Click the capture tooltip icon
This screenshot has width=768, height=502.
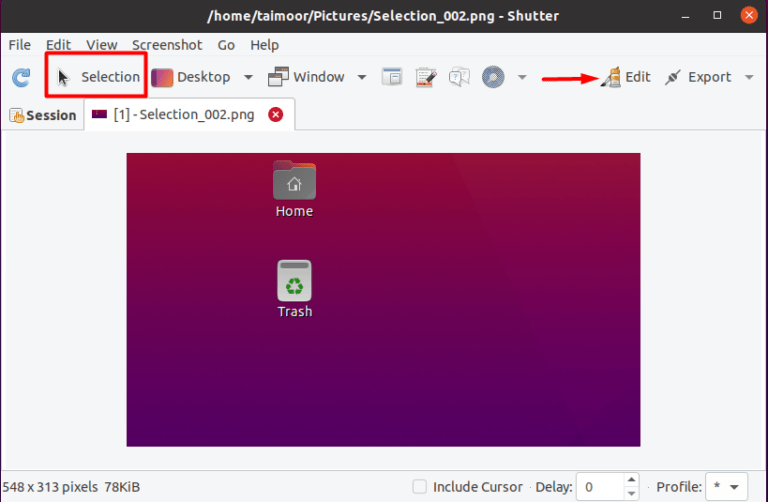460,77
